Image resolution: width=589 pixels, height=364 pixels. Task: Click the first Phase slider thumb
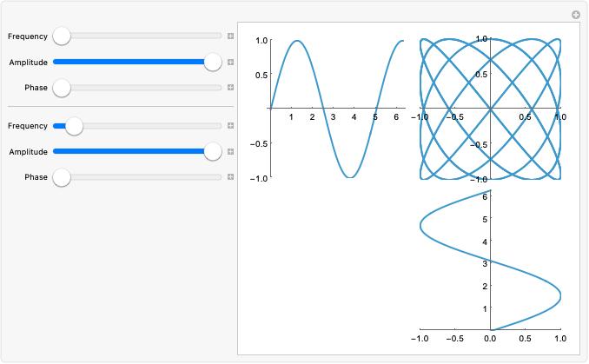tap(62, 88)
